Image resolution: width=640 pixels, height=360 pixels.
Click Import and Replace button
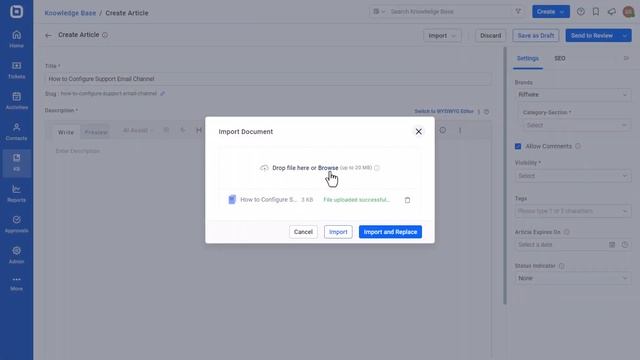click(390, 232)
